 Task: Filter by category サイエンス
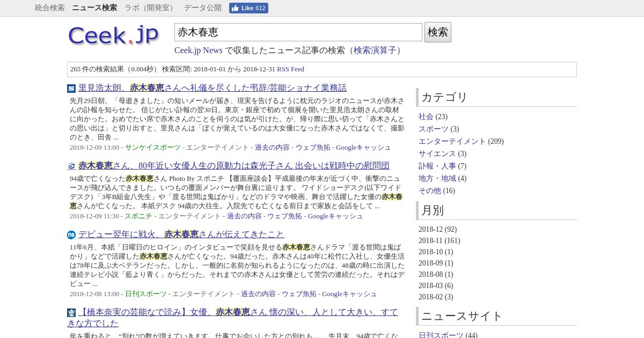click(x=437, y=153)
